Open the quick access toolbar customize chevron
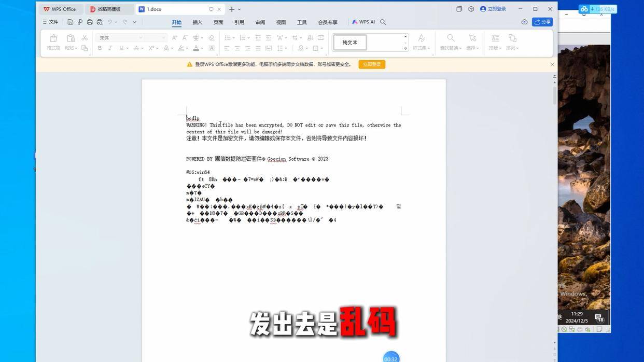Screen dimensions: 644x362 pyautogui.click(x=135, y=22)
